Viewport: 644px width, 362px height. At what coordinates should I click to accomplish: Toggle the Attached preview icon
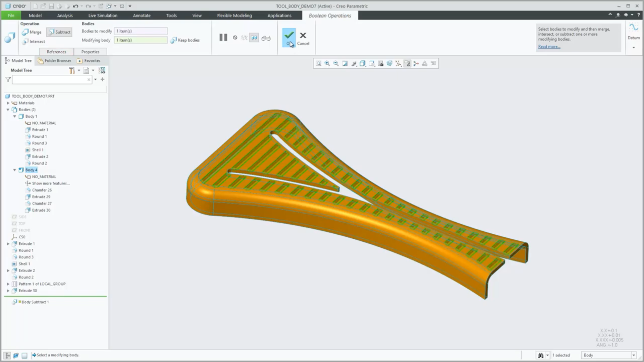click(254, 38)
